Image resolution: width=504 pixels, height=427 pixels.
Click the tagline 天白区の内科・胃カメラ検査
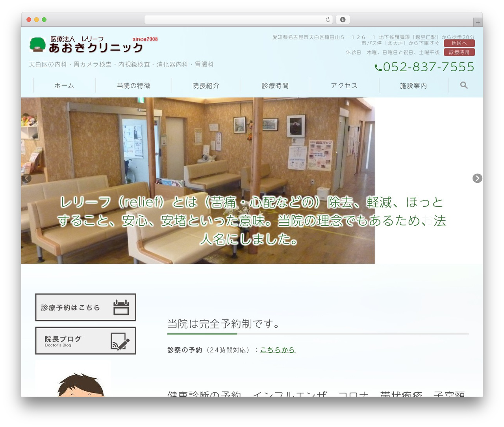(121, 64)
